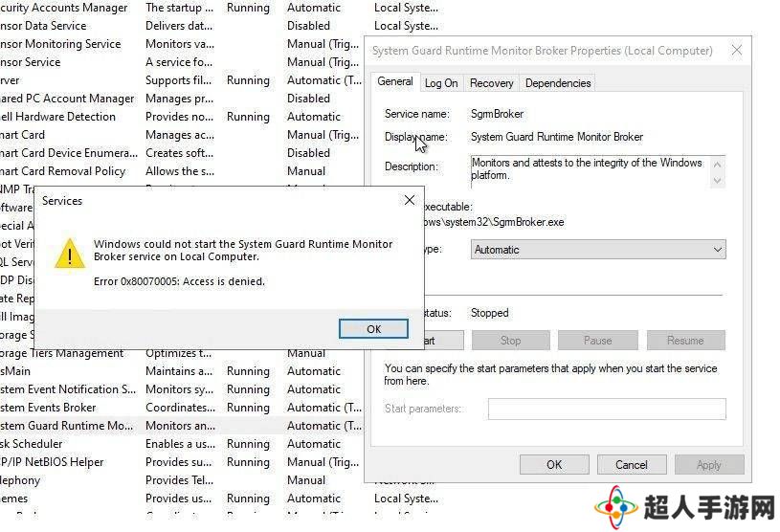Open the startup type Automatic dropdown
Screen dimensions: 780x532
(598, 250)
